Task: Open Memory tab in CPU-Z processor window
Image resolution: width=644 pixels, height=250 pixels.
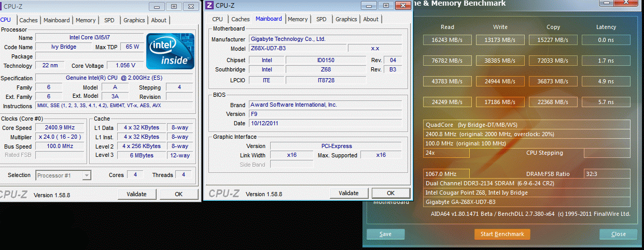Action: tap(86, 20)
